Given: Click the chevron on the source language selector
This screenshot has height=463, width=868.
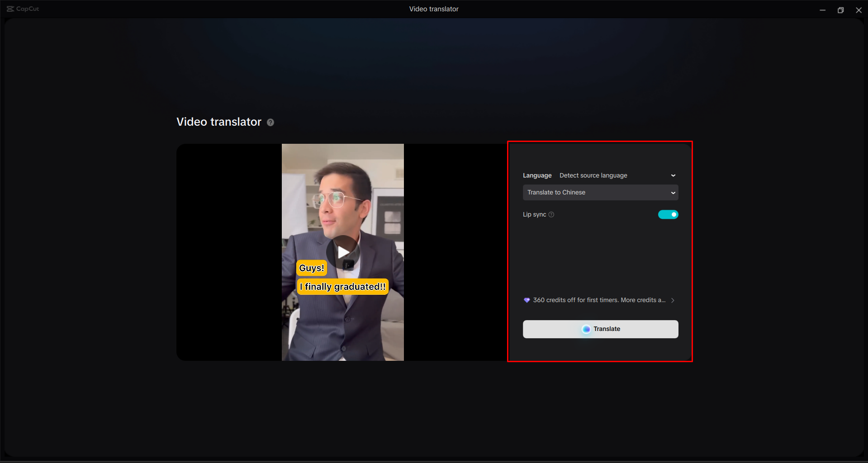Looking at the screenshot, I should pos(673,175).
